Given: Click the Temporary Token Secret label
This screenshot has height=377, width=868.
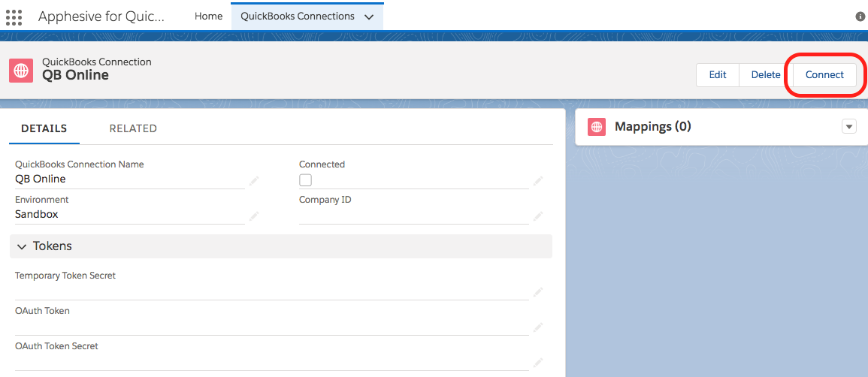Looking at the screenshot, I should tap(65, 276).
